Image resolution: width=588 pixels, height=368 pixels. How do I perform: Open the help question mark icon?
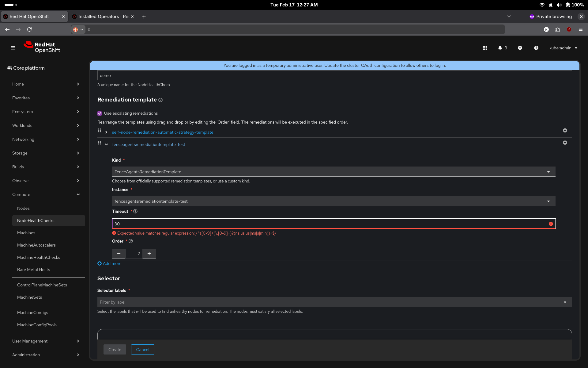tap(536, 48)
